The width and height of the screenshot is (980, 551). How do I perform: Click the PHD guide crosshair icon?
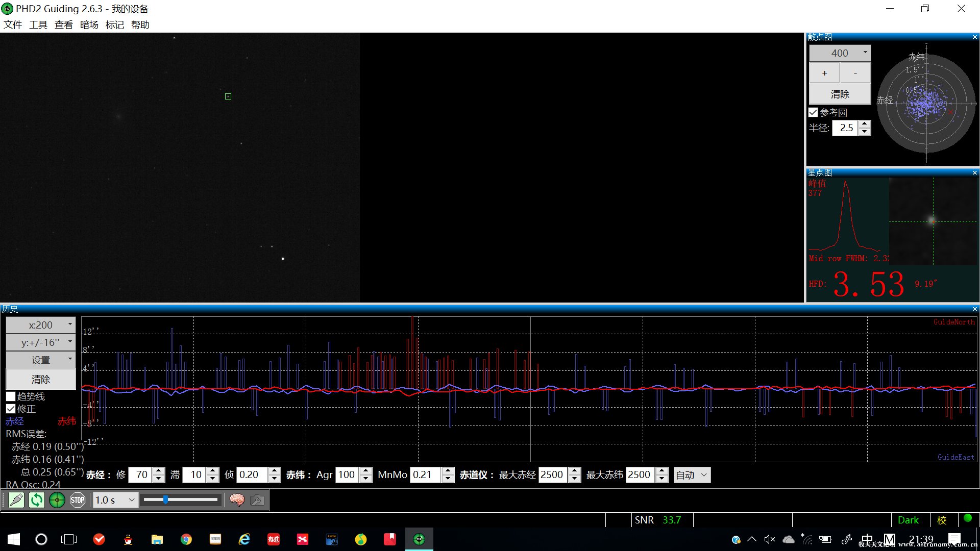pyautogui.click(x=57, y=500)
